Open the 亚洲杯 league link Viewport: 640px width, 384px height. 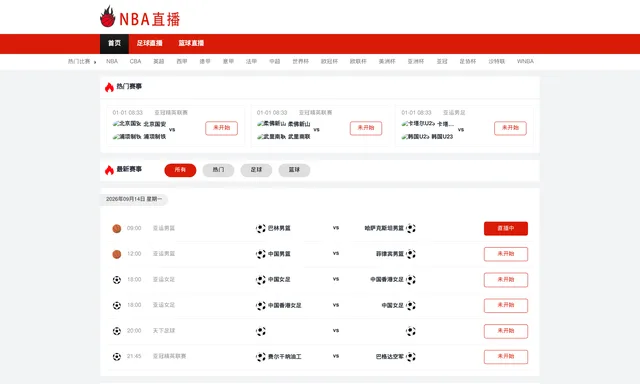click(416, 61)
